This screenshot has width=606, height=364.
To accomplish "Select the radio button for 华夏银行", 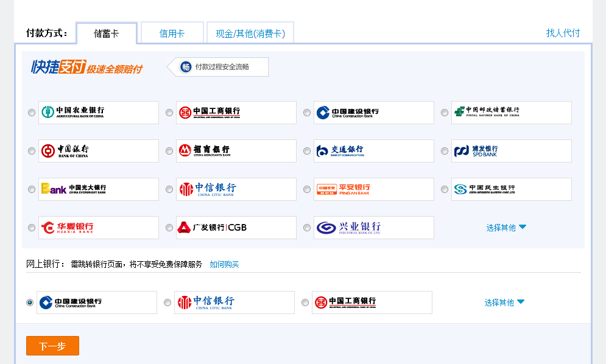I will [x=32, y=228].
